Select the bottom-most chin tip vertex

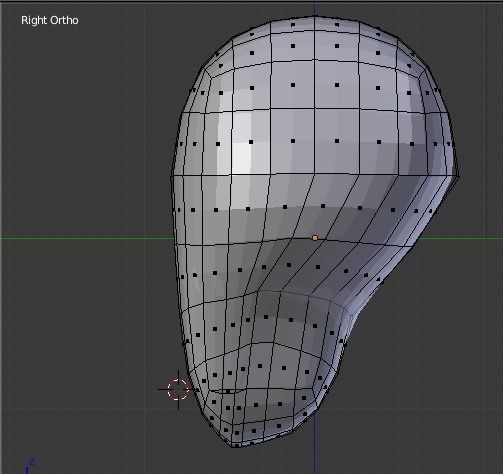[233, 446]
